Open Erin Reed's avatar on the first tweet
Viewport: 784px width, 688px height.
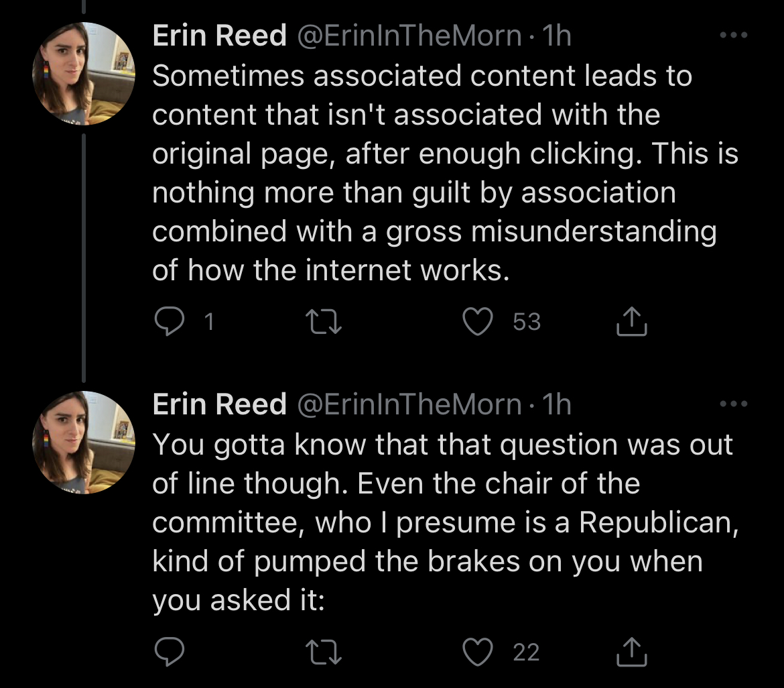click(84, 74)
